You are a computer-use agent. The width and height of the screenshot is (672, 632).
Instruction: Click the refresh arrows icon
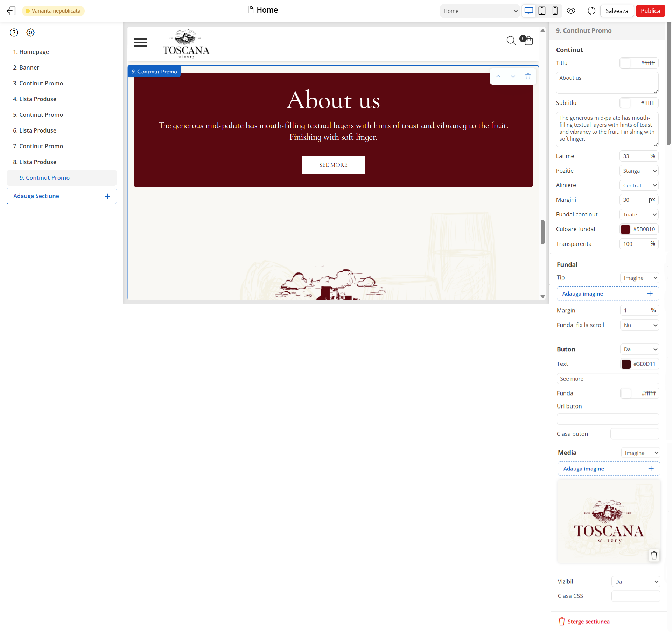tap(591, 11)
